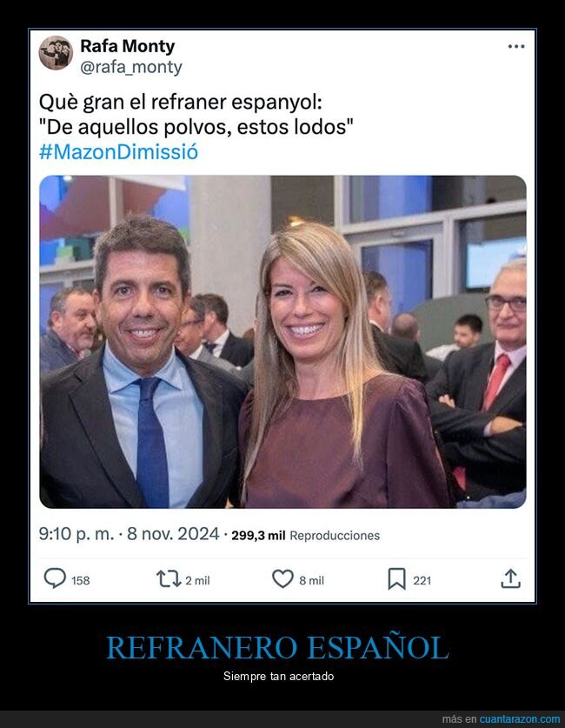This screenshot has height=728, width=565.
Task: Open the #MazonDimissió hashtag
Action: click(119, 152)
